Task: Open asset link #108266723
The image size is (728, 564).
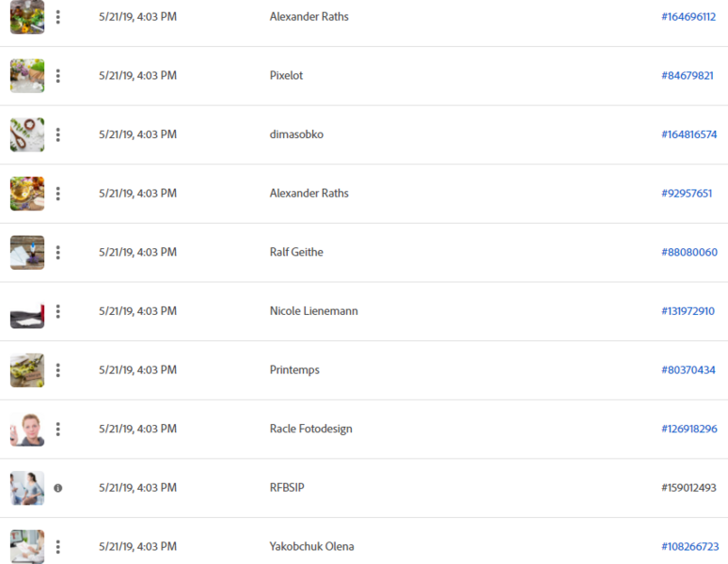Action: (690, 547)
